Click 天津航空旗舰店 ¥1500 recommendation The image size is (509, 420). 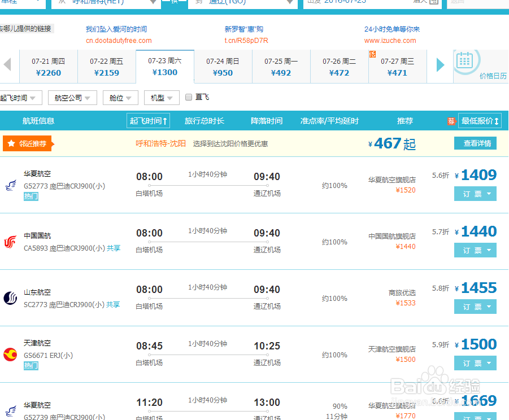(392, 354)
